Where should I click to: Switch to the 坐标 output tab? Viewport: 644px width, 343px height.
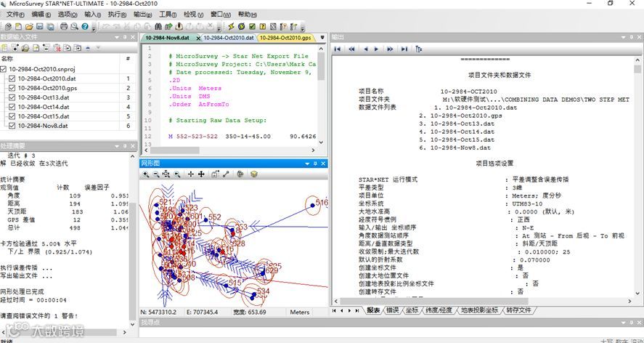412,310
